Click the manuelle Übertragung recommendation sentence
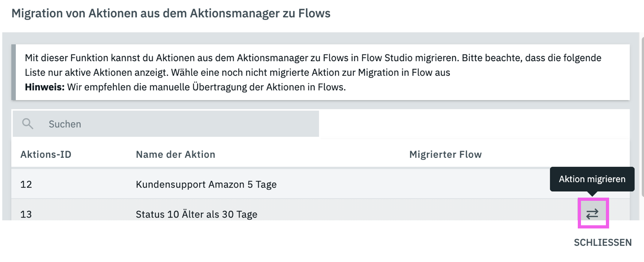644x262 pixels. (x=207, y=87)
